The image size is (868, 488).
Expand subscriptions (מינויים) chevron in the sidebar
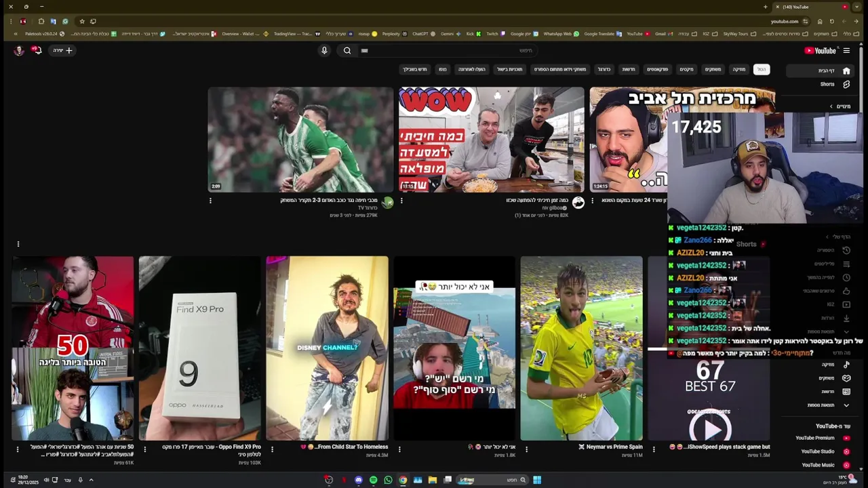click(831, 106)
